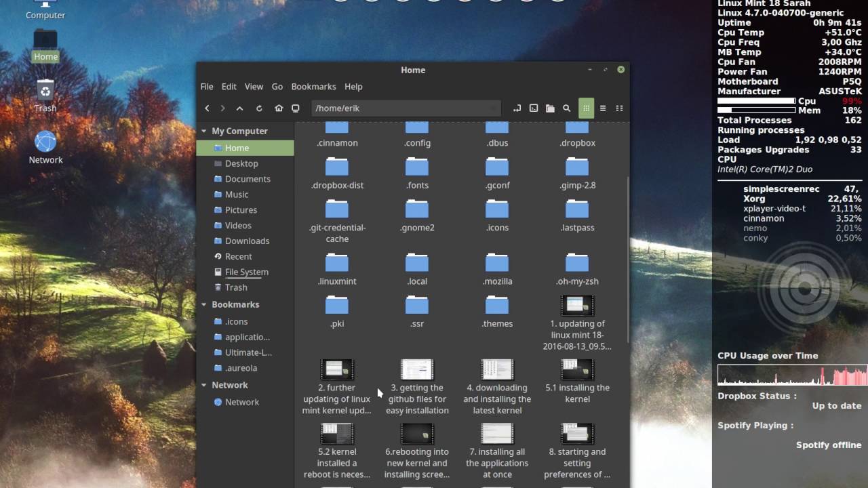Viewport: 868px width, 488px height.
Task: Open the Bookmarks menu
Action: tap(313, 87)
